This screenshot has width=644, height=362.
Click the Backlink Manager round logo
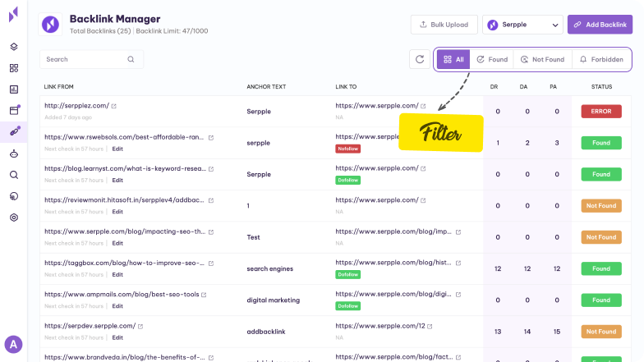(50, 25)
